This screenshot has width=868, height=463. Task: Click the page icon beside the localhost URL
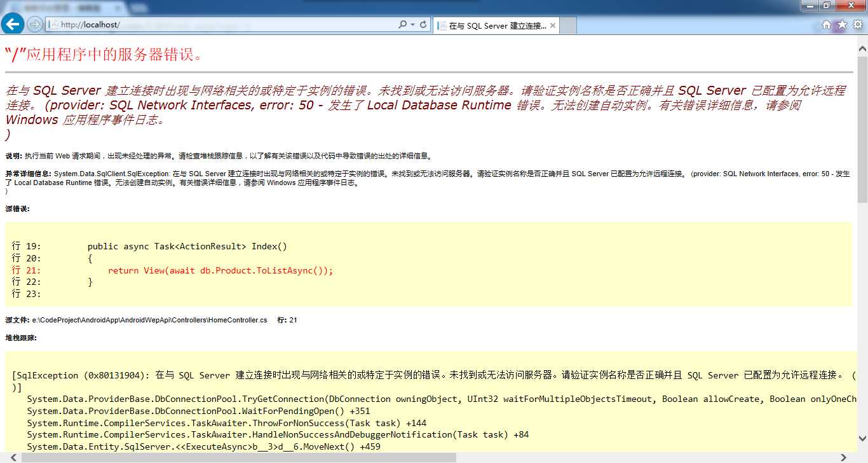[54, 25]
